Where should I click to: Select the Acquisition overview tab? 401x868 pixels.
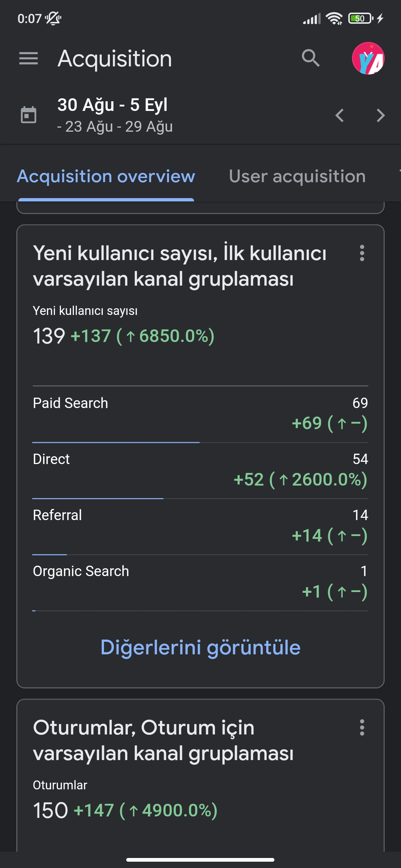point(106,176)
